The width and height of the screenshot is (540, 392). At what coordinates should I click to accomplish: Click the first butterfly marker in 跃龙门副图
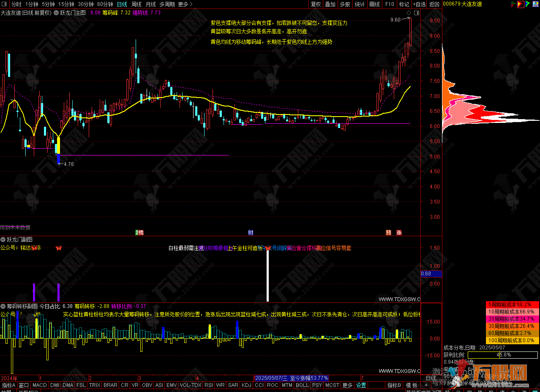(x=34, y=248)
